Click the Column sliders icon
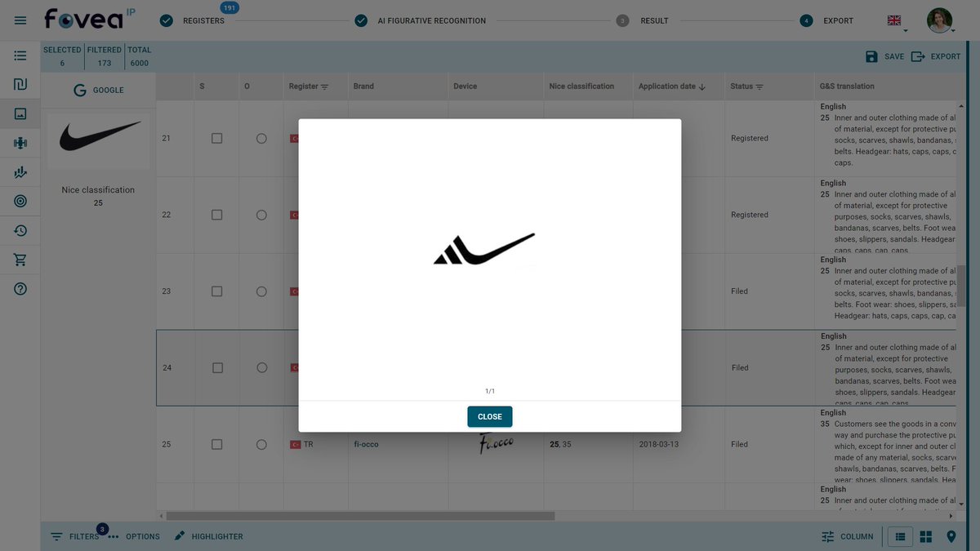980x551 pixels. click(x=827, y=536)
